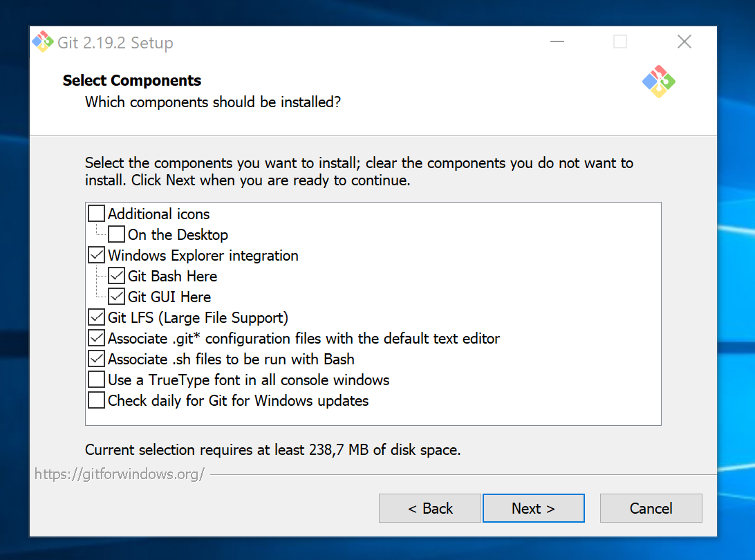
Task: Proceed with the Next button
Action: click(x=534, y=508)
